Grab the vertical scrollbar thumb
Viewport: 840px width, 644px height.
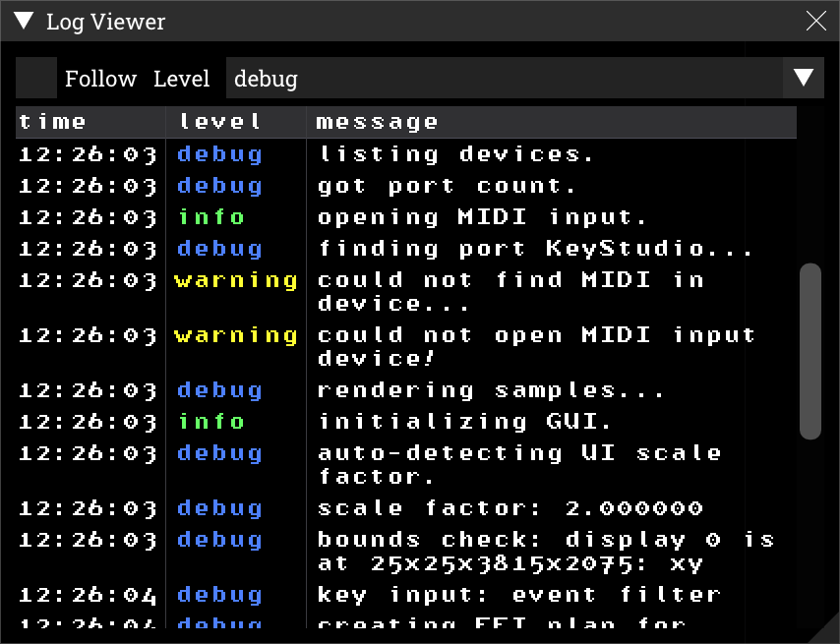[x=810, y=351]
